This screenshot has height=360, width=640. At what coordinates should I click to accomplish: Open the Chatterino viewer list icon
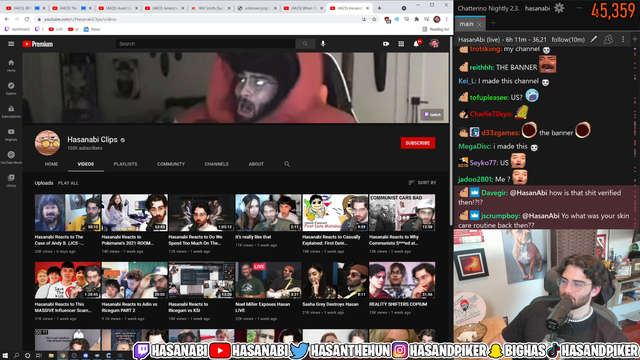(608, 39)
